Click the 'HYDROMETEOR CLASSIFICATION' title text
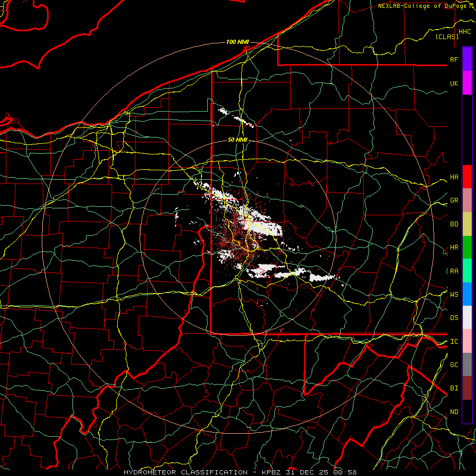The height and width of the screenshot is (476, 476). click(x=186, y=472)
